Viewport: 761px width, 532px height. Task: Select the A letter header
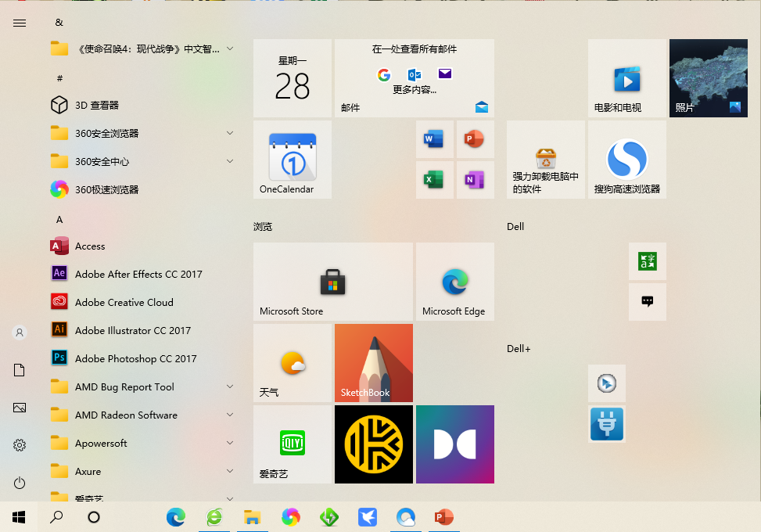click(x=59, y=219)
